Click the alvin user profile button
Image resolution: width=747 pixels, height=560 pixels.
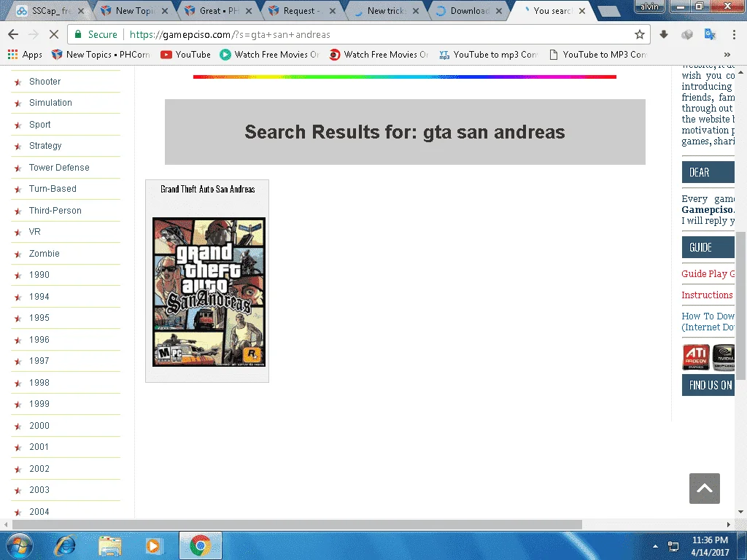pos(649,6)
